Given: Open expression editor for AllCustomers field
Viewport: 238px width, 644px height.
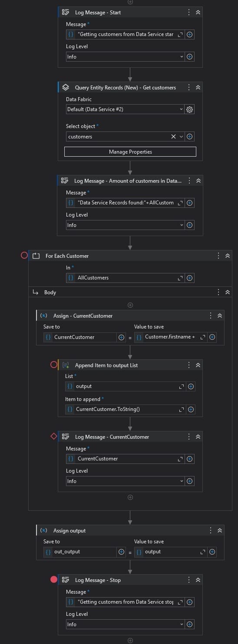Looking at the screenshot, I should (180, 278).
